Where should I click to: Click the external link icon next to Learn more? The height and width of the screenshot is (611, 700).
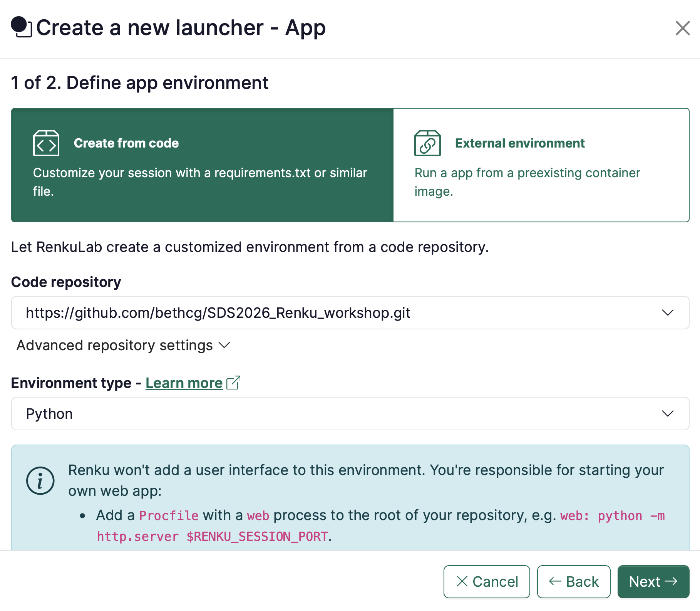click(233, 383)
